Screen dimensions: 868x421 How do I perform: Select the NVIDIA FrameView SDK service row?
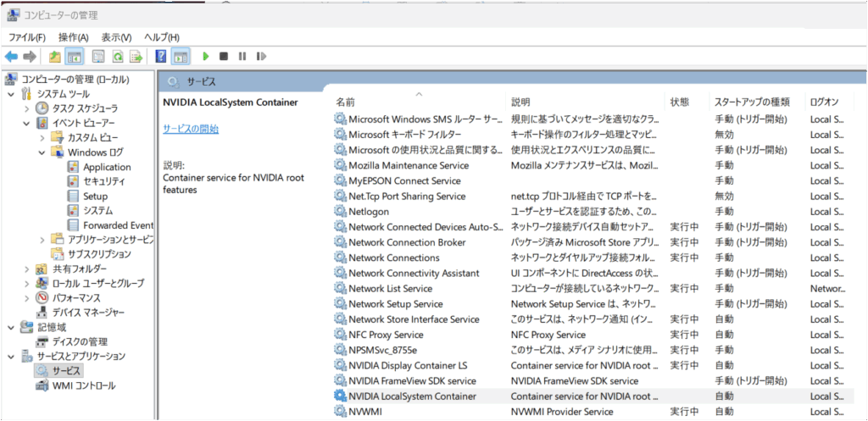[412, 381]
